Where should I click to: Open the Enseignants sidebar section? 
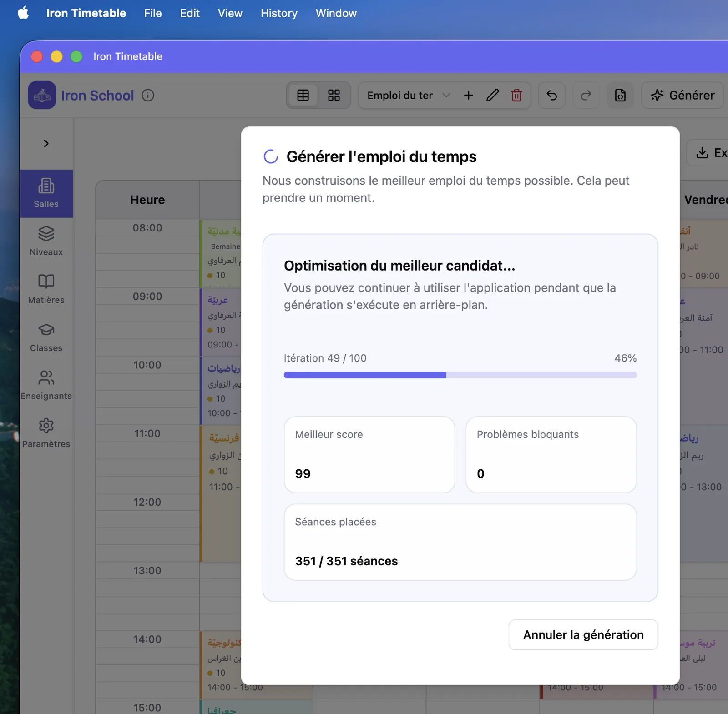click(x=46, y=385)
